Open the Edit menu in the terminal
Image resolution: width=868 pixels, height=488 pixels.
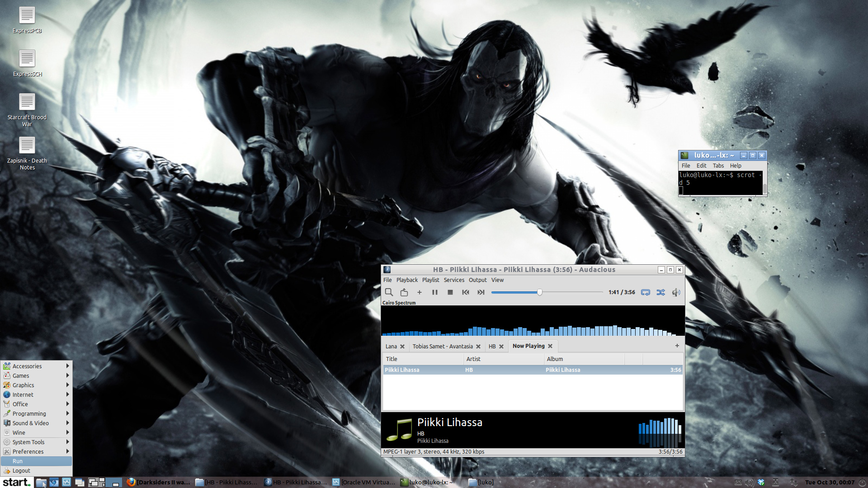click(x=701, y=166)
